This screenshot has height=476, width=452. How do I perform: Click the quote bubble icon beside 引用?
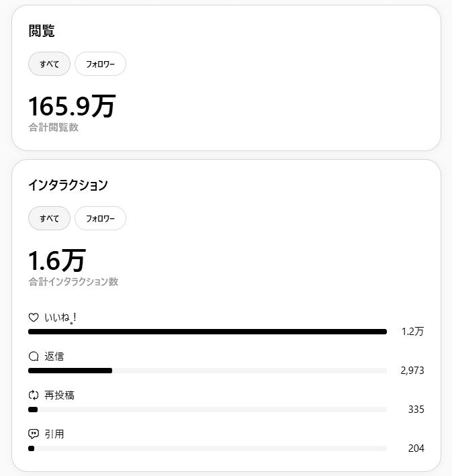[34, 434]
